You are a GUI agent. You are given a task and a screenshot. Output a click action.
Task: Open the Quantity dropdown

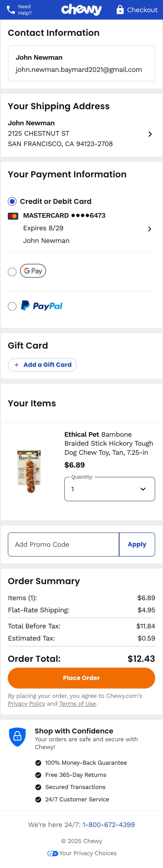(109, 489)
